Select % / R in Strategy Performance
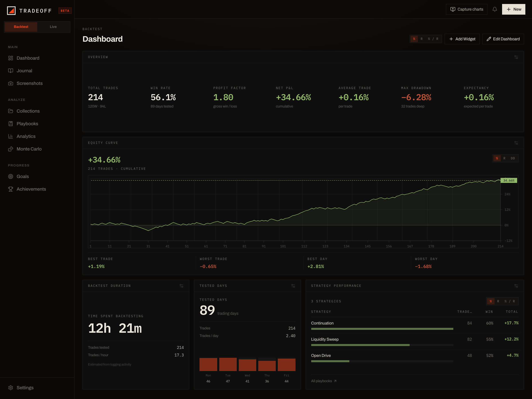532x399 pixels. 510,301
